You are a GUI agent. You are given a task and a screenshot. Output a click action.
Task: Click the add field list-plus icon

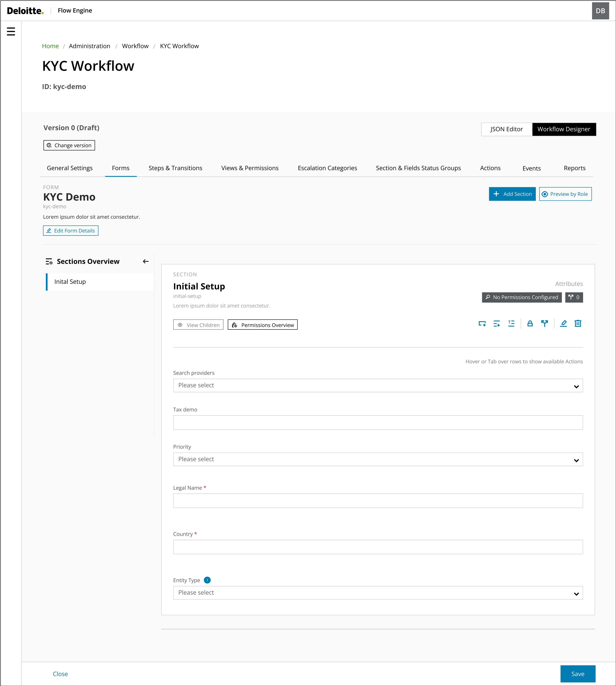pyautogui.click(x=497, y=324)
